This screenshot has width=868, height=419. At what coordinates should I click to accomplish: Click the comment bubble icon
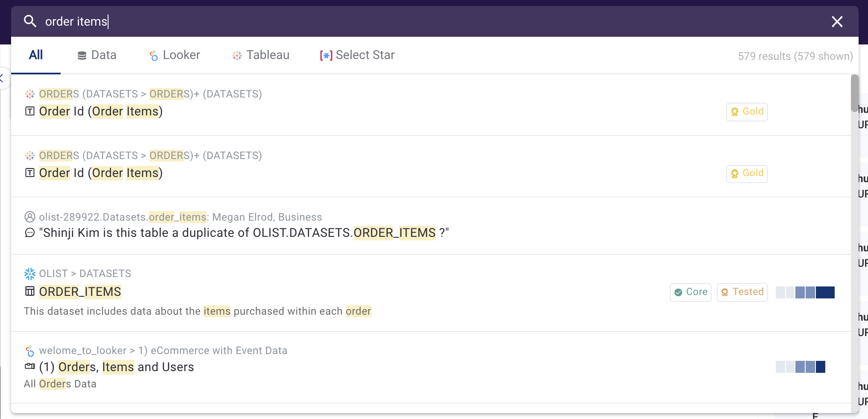[30, 233]
